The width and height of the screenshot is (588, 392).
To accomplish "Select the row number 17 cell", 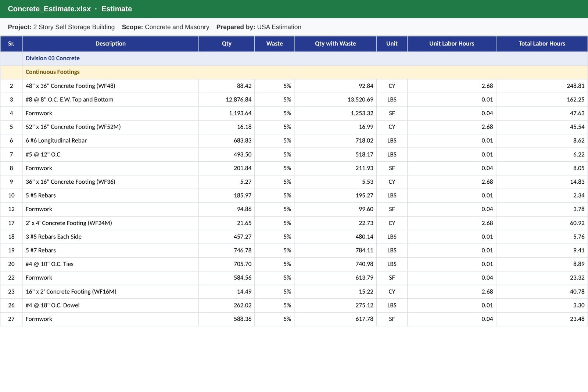I will 11,223.
